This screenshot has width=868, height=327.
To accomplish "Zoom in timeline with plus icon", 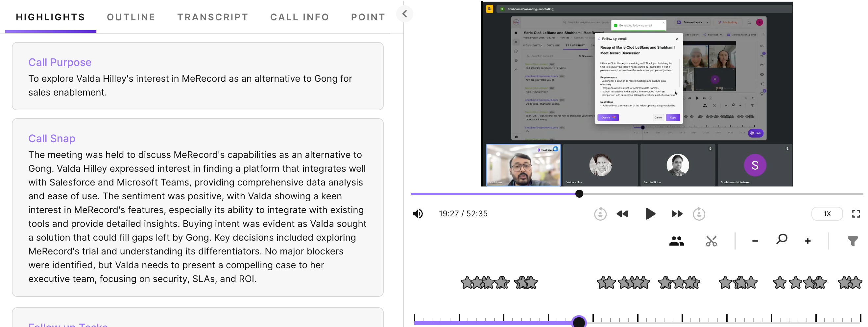I will (x=808, y=241).
